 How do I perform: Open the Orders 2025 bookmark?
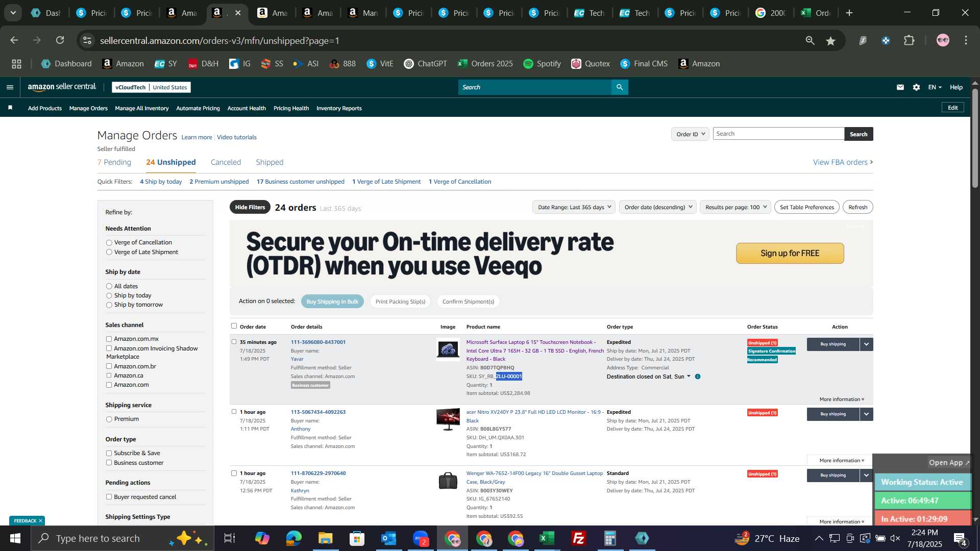pos(485,64)
